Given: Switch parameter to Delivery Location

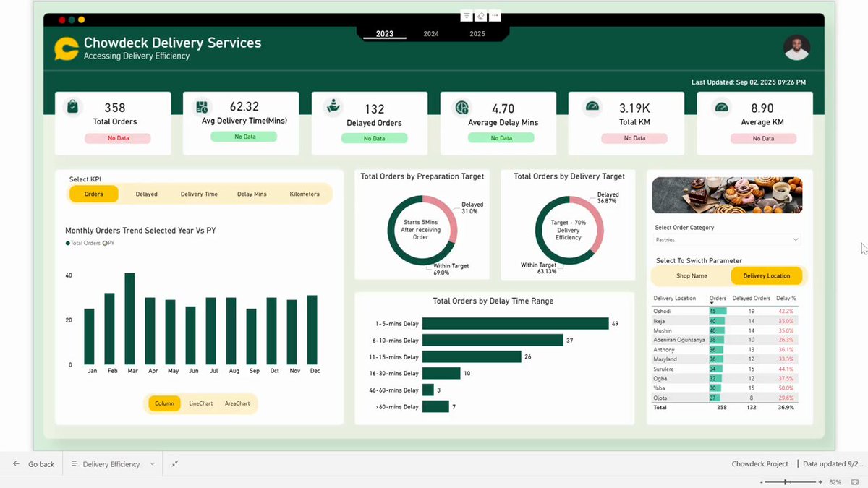Looking at the screenshot, I should click(767, 275).
